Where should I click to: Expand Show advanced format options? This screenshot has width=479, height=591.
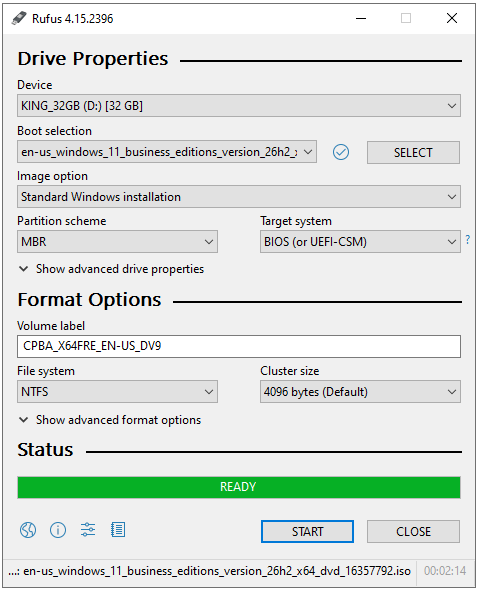tap(110, 420)
